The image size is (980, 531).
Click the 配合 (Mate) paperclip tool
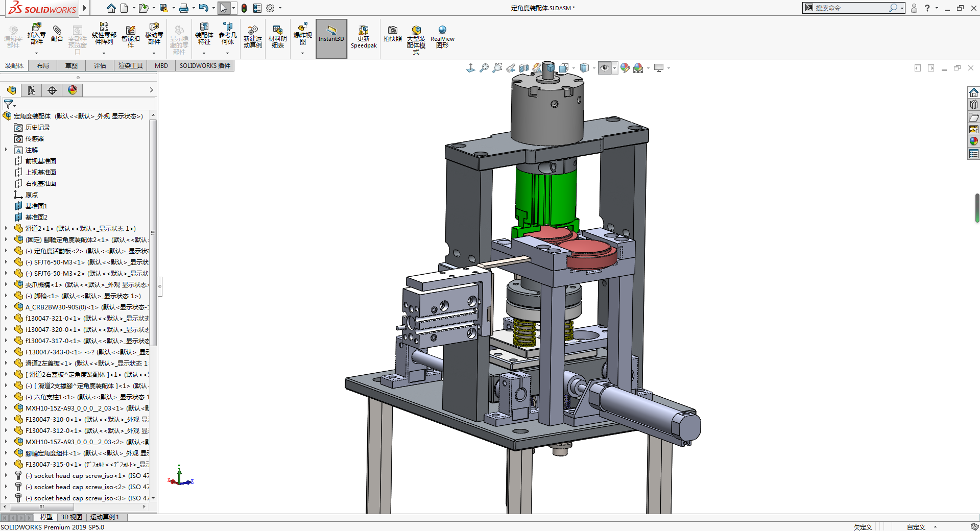pyautogui.click(x=57, y=34)
